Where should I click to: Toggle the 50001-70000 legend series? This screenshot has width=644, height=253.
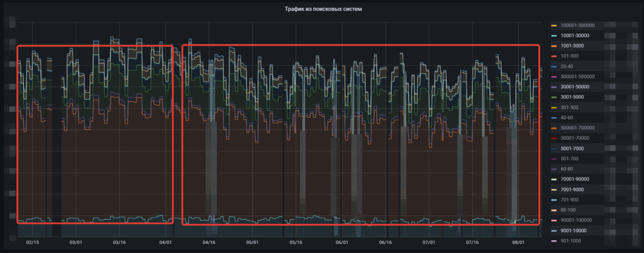point(575,138)
